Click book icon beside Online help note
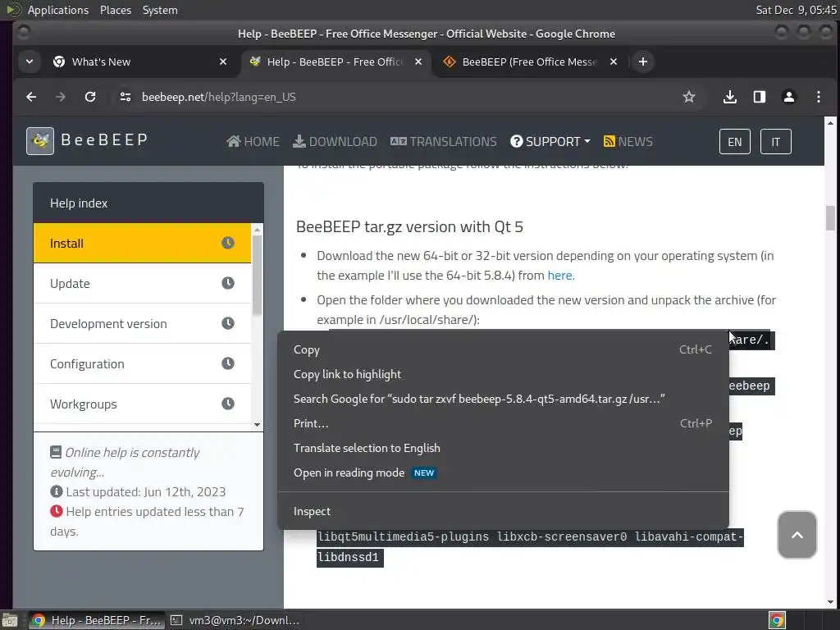The height and width of the screenshot is (630, 840). click(x=56, y=452)
